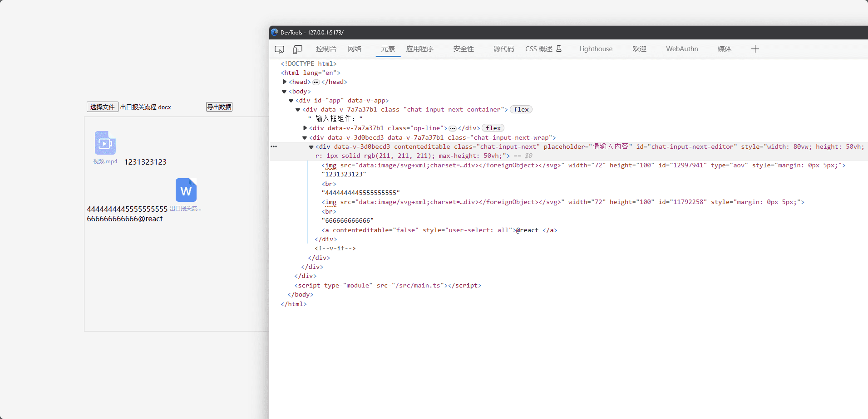Click the flex badge on op-line div
This screenshot has height=419, width=868.
[x=493, y=128]
